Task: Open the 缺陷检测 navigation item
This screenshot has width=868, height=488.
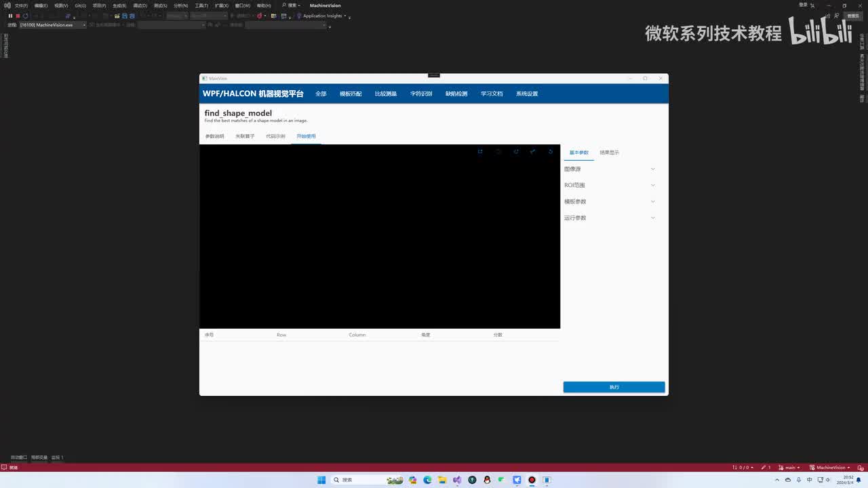Action: point(456,94)
